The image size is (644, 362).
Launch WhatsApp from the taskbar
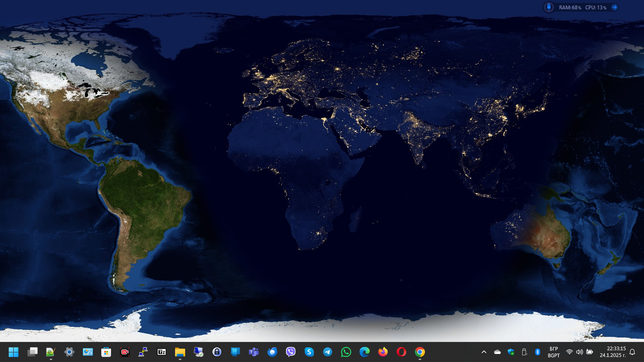(x=346, y=352)
